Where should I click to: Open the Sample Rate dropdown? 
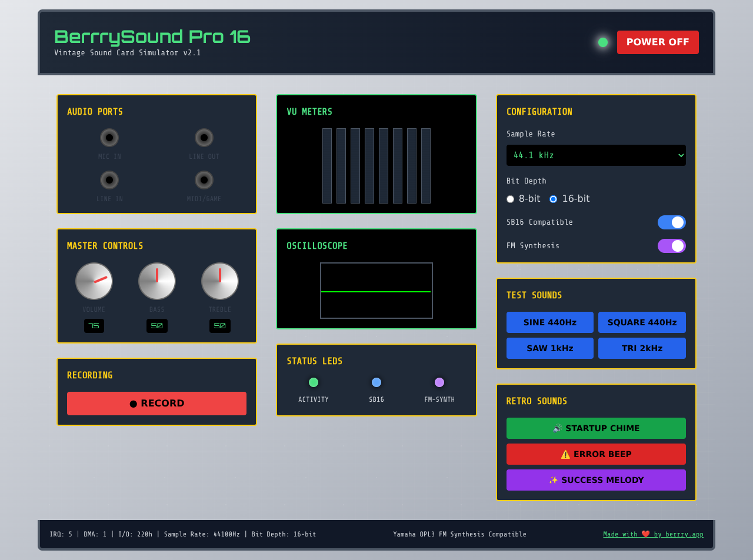pos(596,155)
